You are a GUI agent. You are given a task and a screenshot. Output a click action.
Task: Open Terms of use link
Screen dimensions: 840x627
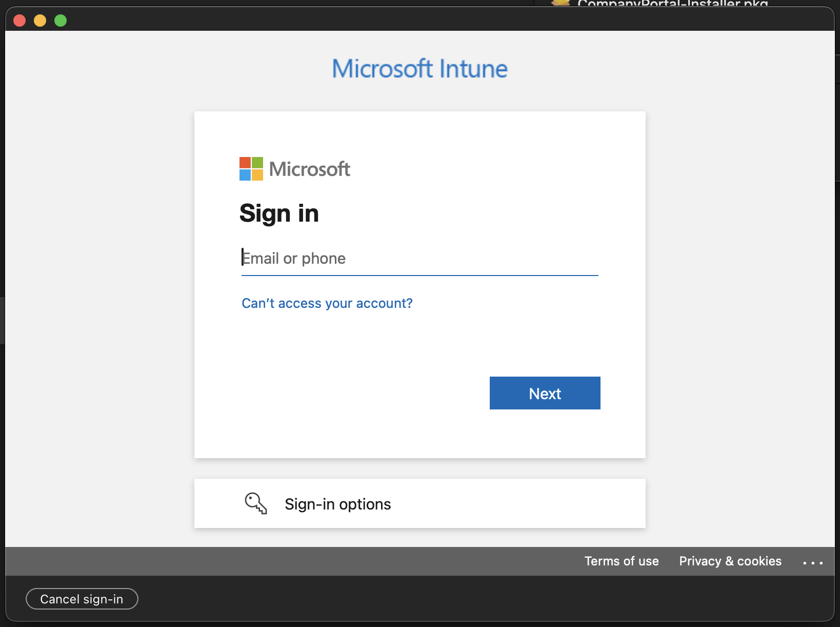(x=622, y=561)
